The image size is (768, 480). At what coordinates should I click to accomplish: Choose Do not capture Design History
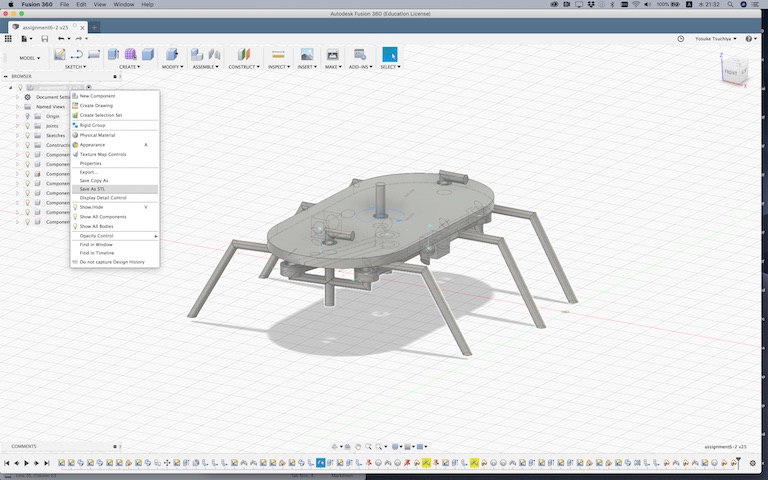(115, 262)
